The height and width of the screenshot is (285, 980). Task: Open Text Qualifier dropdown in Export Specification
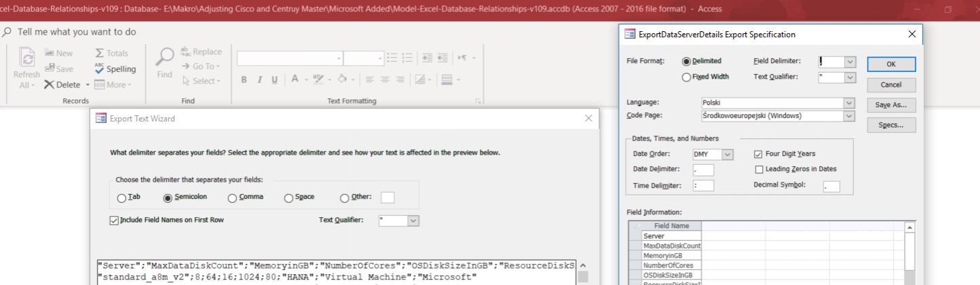pyautogui.click(x=850, y=77)
